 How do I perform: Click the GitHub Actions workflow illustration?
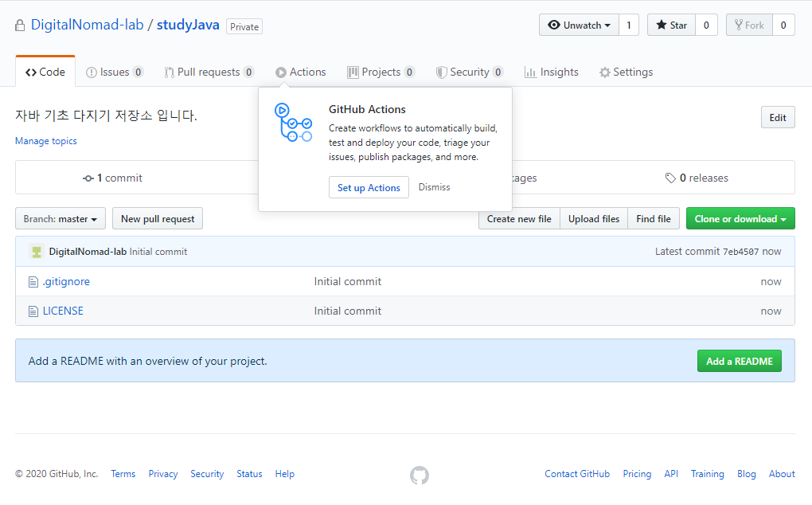(x=293, y=123)
